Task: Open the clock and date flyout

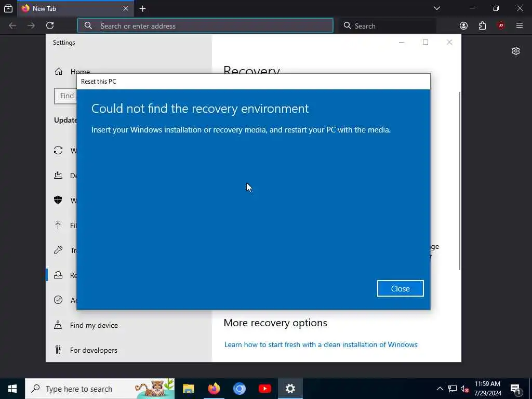Action: pyautogui.click(x=487, y=389)
